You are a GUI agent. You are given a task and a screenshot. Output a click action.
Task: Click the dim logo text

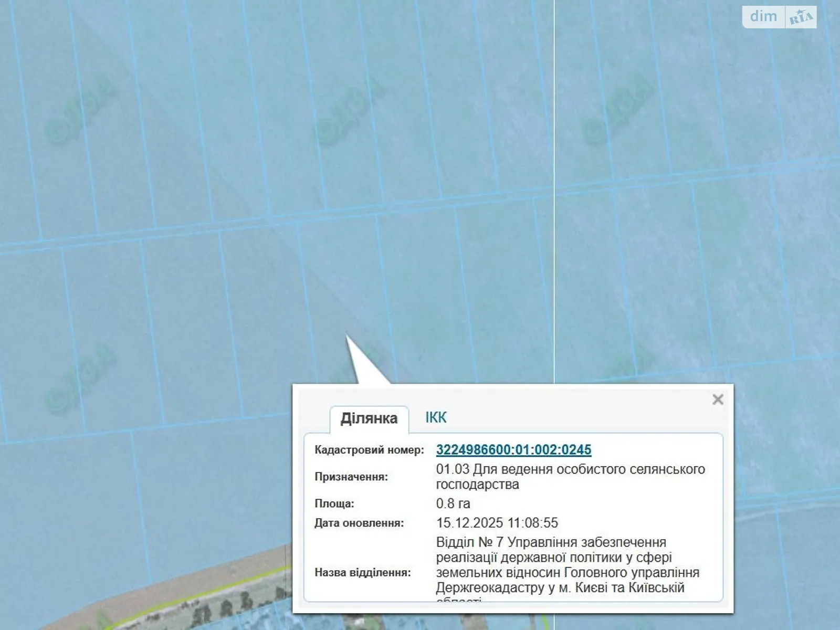(763, 16)
